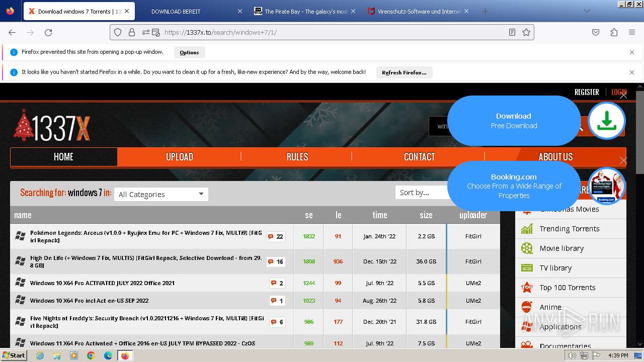
Task: Select RULES in site navigation
Action: 297,157
